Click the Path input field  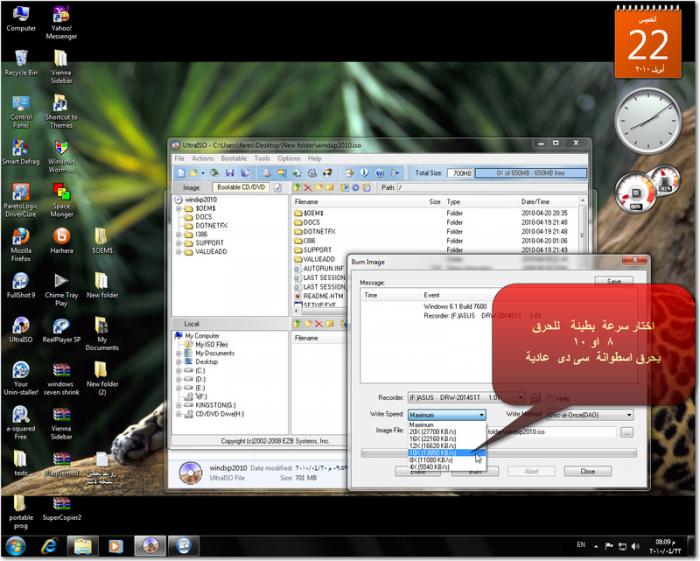point(491,187)
